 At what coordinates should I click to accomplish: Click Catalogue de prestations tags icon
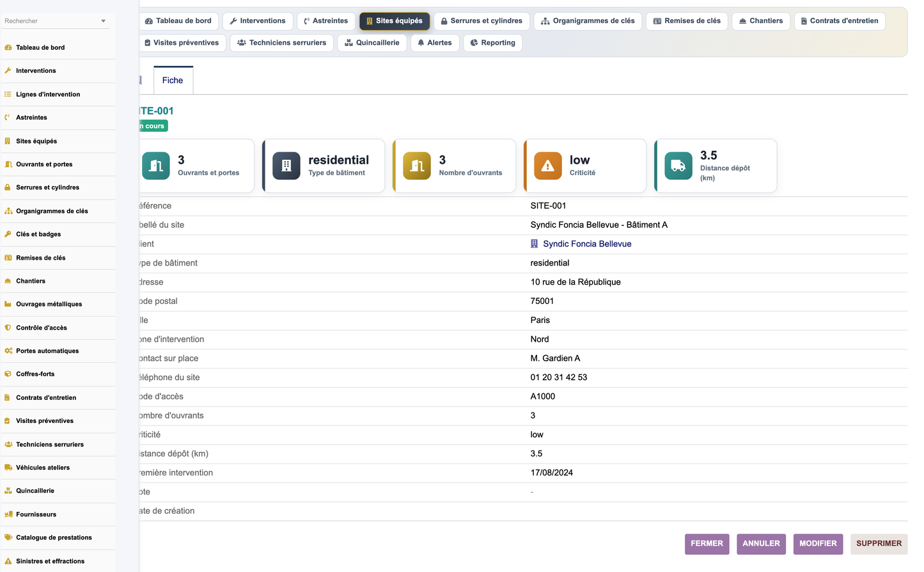tap(8, 537)
